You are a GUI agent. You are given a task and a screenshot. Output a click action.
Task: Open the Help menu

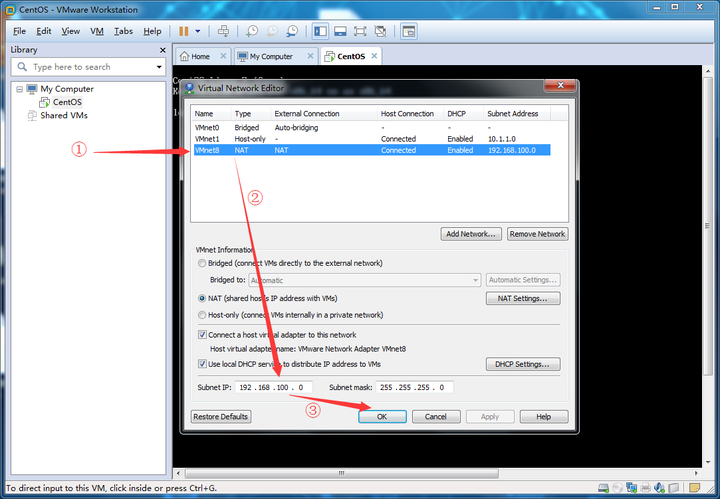(x=152, y=31)
